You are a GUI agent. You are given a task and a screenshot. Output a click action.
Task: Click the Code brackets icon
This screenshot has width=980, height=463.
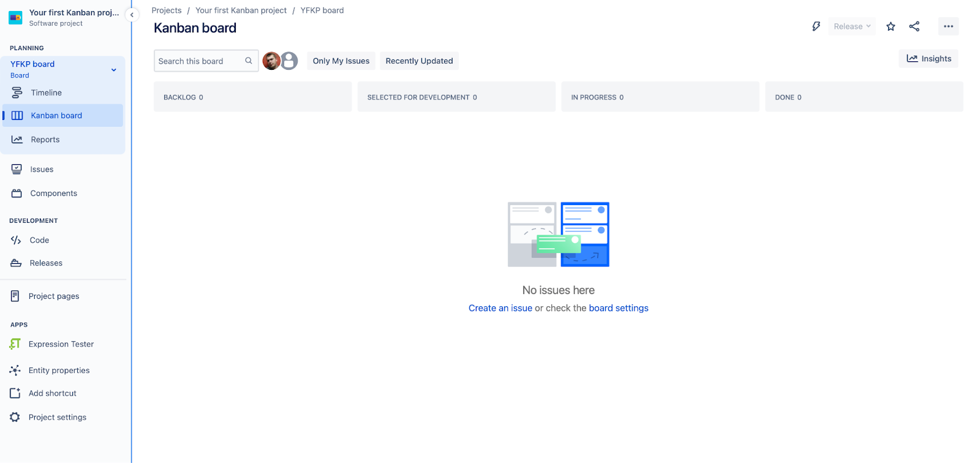pos(16,240)
